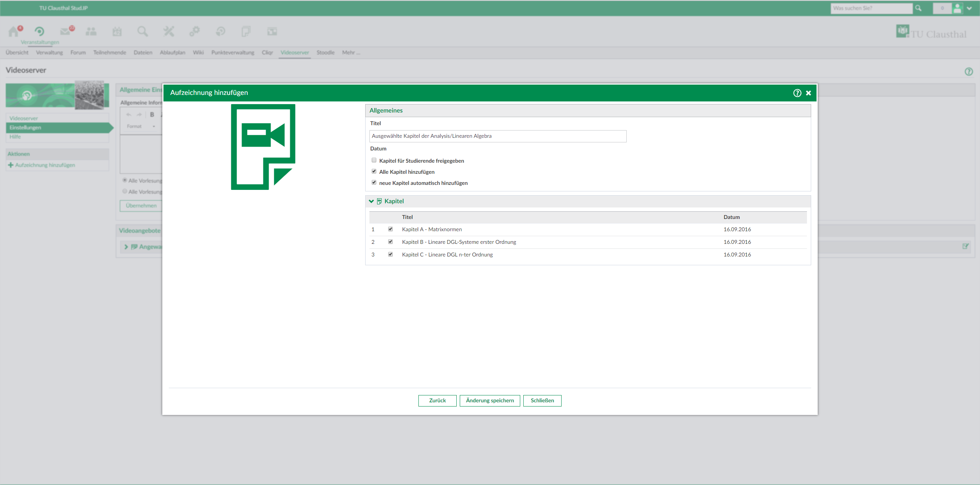Click the page help icon beside Videoserver heading
This screenshot has height=485, width=980.
point(969,72)
